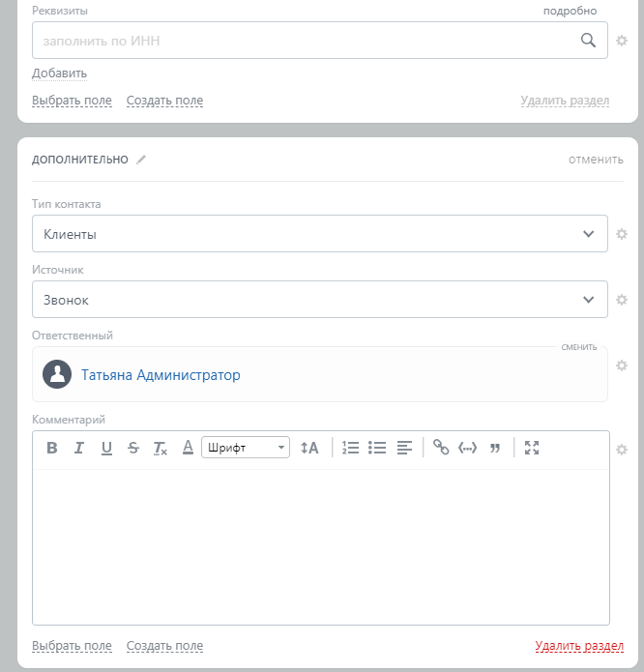644x672 pixels.
Task: Insert a blockquote in comment
Action: click(x=495, y=448)
